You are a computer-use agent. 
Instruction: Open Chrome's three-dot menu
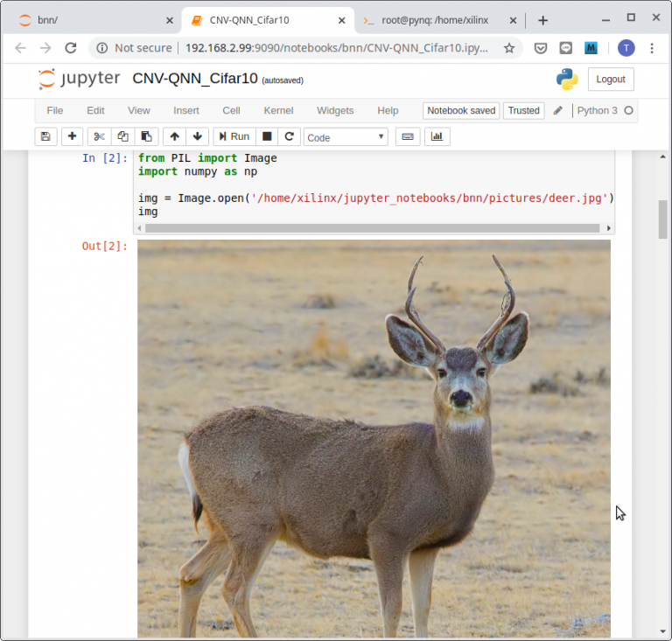coord(652,48)
